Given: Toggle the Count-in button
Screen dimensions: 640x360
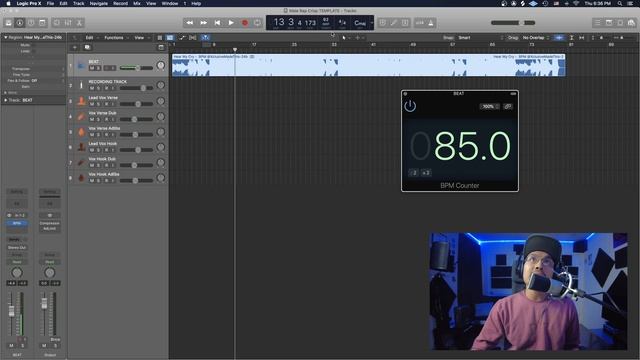Looking at the screenshot, I should (420, 23).
